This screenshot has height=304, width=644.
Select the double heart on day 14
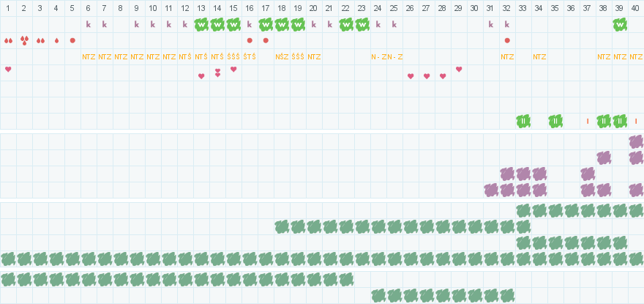[x=217, y=73]
